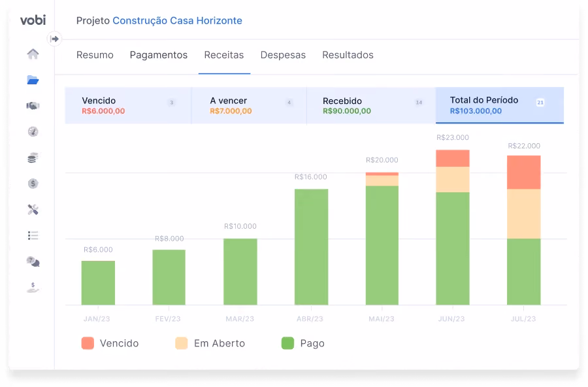Click the green Pago segment of JUL/23
Viewport: 588px width, 387px height.
click(x=524, y=272)
